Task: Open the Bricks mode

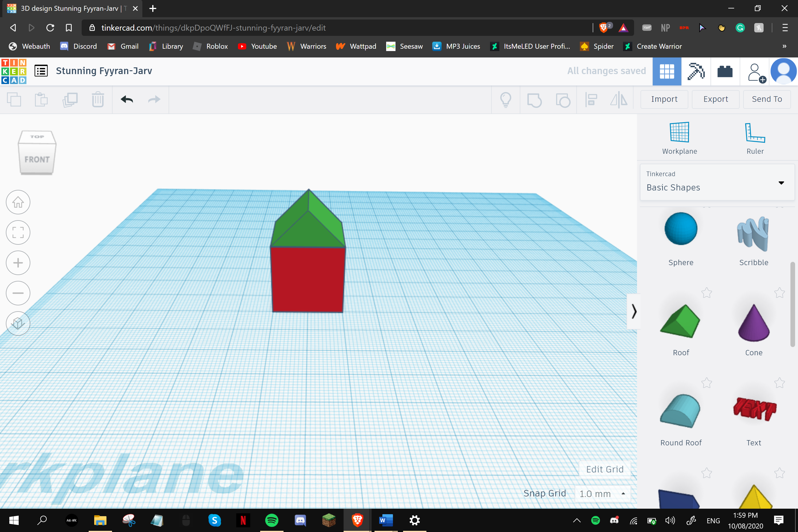Action: point(725,71)
